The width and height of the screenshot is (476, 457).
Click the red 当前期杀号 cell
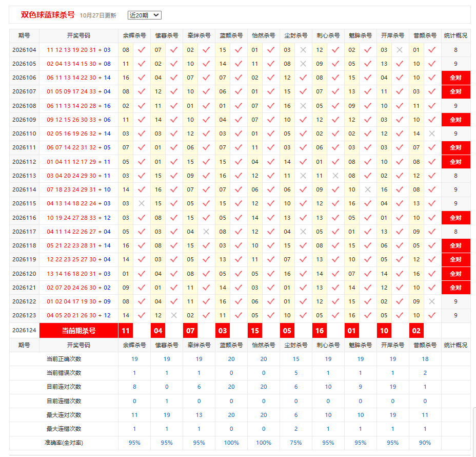click(78, 331)
